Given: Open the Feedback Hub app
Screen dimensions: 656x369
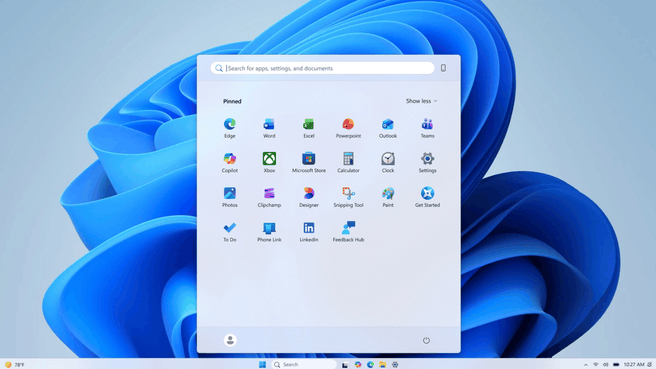Looking at the screenshot, I should (x=348, y=232).
